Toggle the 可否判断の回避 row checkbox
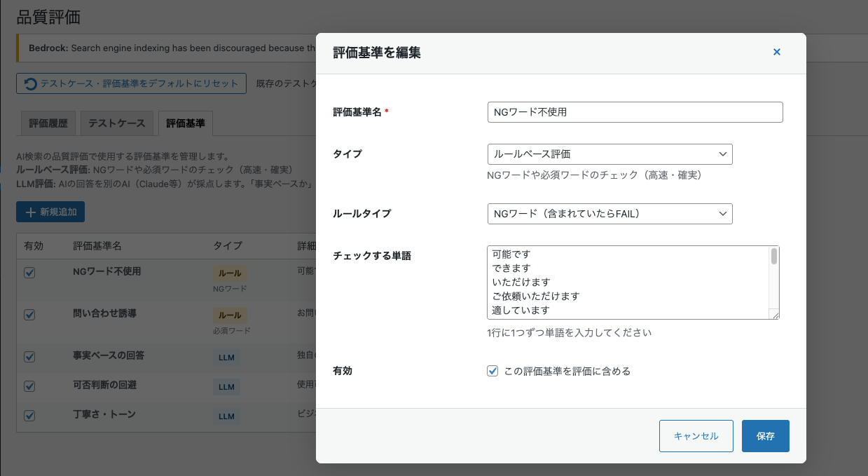 click(29, 386)
